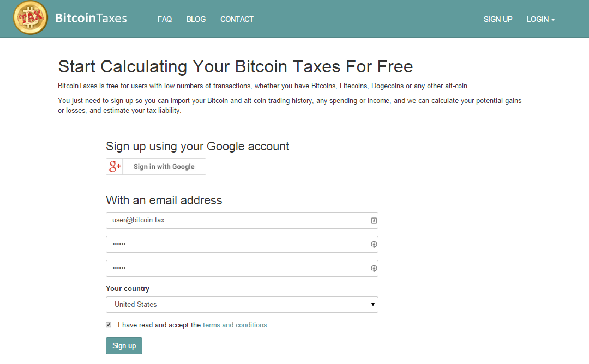
Task: Click the green Sign up button
Action: point(124,345)
